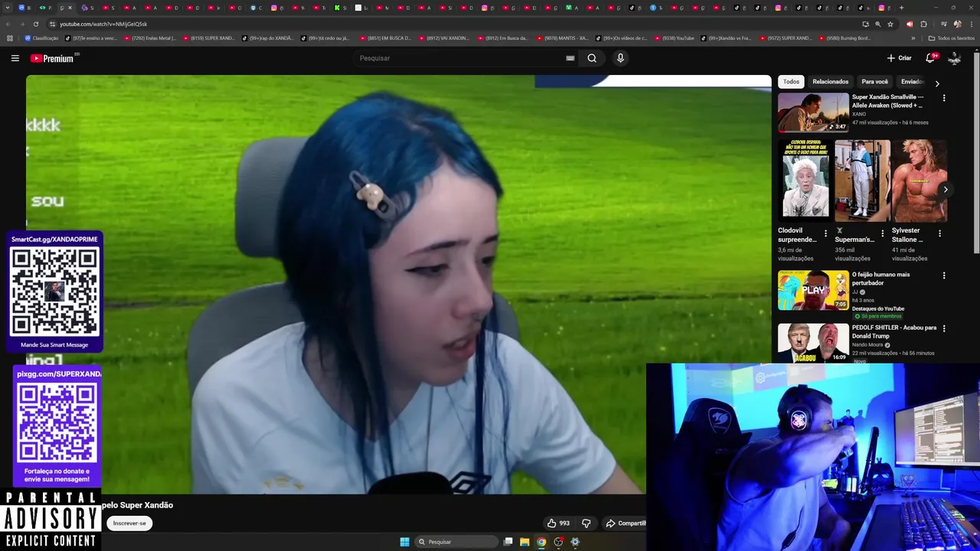The height and width of the screenshot is (551, 980).
Task: Click the XANO channel name
Action: (x=859, y=114)
